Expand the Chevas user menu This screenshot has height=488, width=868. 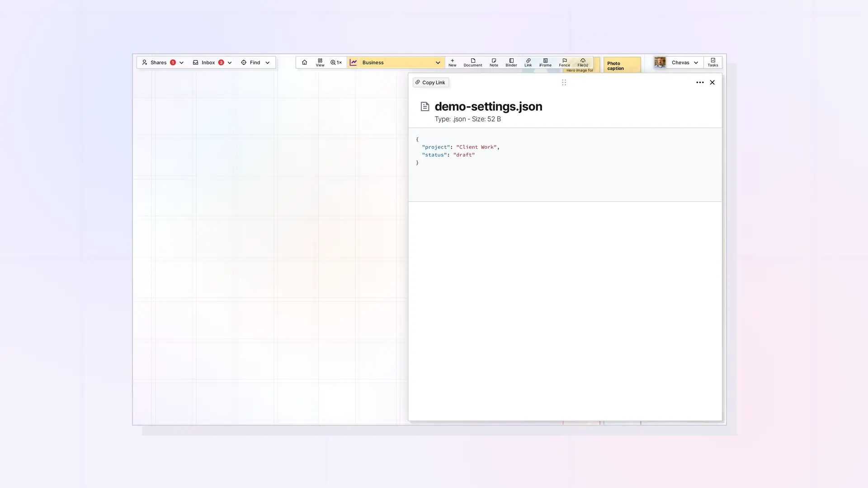pyautogui.click(x=696, y=63)
